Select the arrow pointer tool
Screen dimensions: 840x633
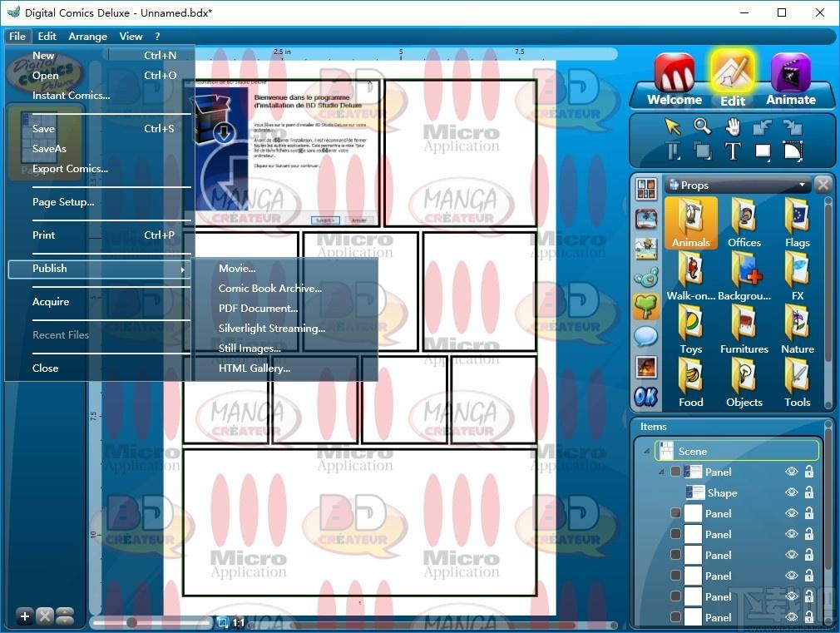point(672,126)
